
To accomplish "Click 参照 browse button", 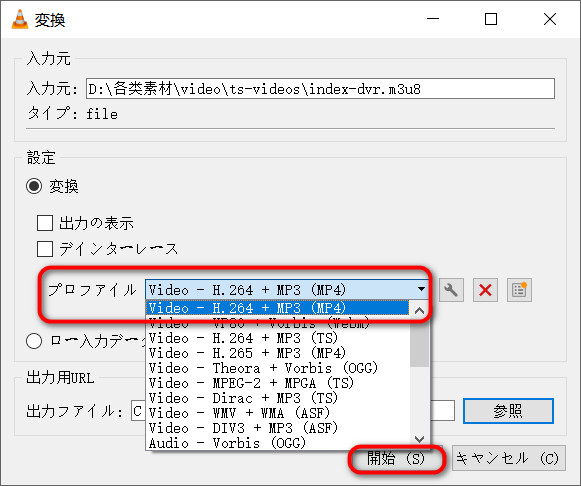I will [x=508, y=411].
